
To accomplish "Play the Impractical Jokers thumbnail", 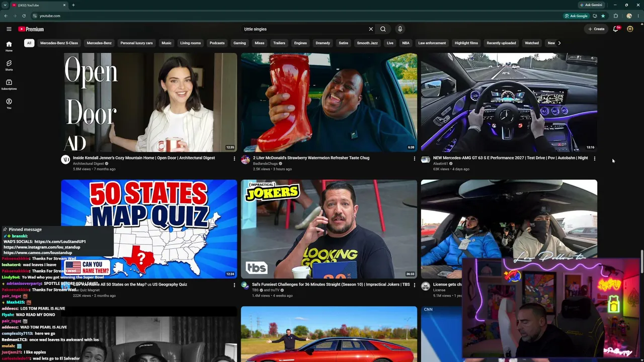I will (x=329, y=229).
